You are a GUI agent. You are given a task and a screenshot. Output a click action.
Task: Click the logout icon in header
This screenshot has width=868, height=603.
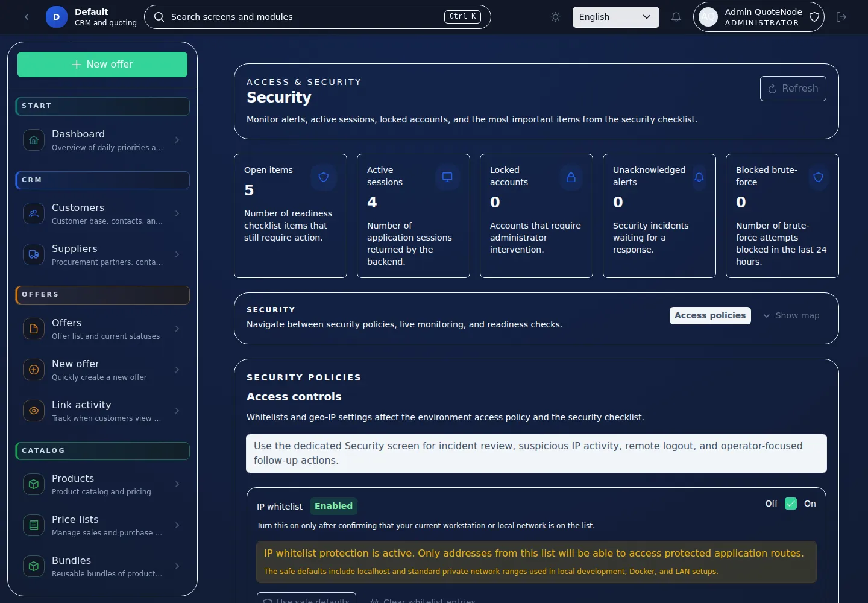click(x=841, y=17)
